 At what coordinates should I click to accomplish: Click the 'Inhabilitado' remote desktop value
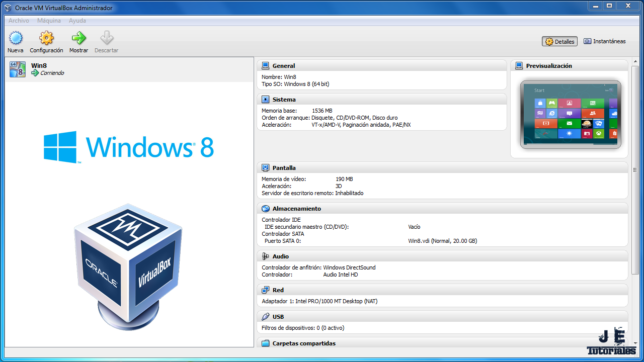click(349, 193)
